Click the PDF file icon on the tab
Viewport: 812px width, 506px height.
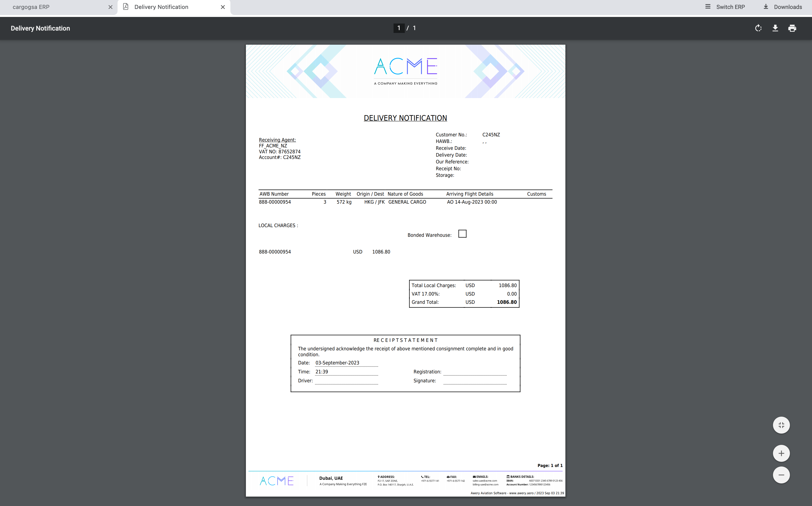pos(126,7)
